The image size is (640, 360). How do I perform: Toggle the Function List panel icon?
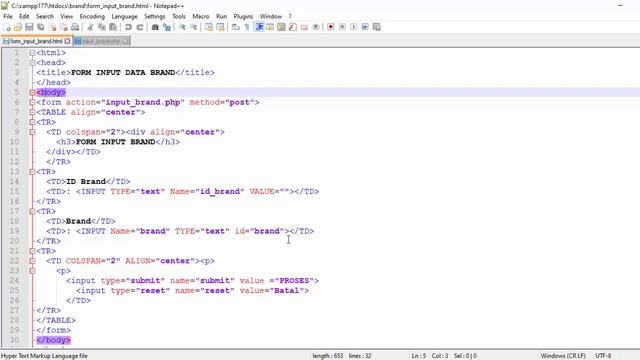click(x=293, y=27)
